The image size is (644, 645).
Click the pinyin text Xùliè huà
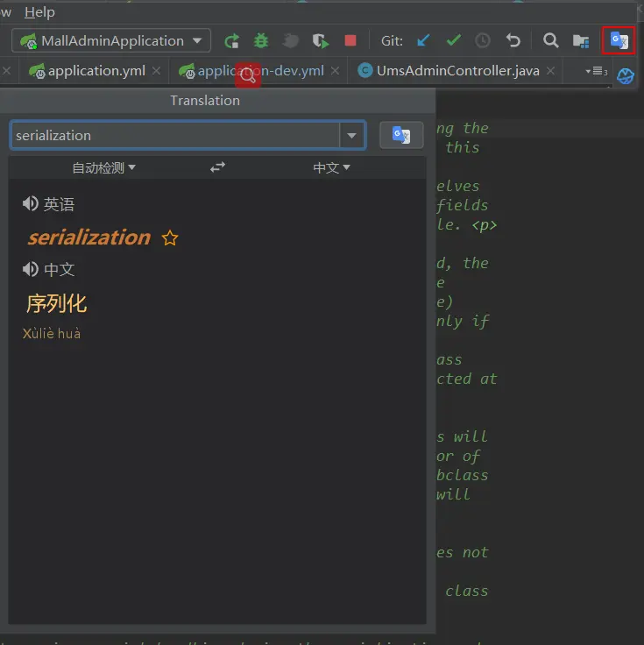click(x=52, y=333)
